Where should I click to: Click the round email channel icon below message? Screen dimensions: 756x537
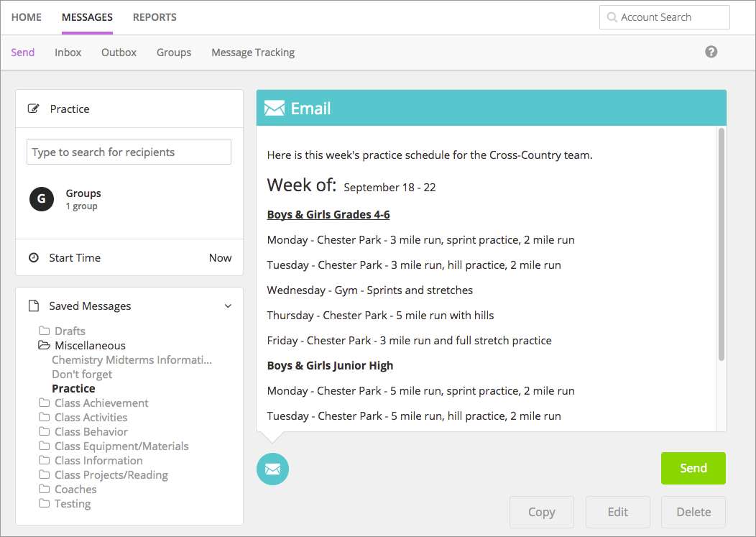272,469
